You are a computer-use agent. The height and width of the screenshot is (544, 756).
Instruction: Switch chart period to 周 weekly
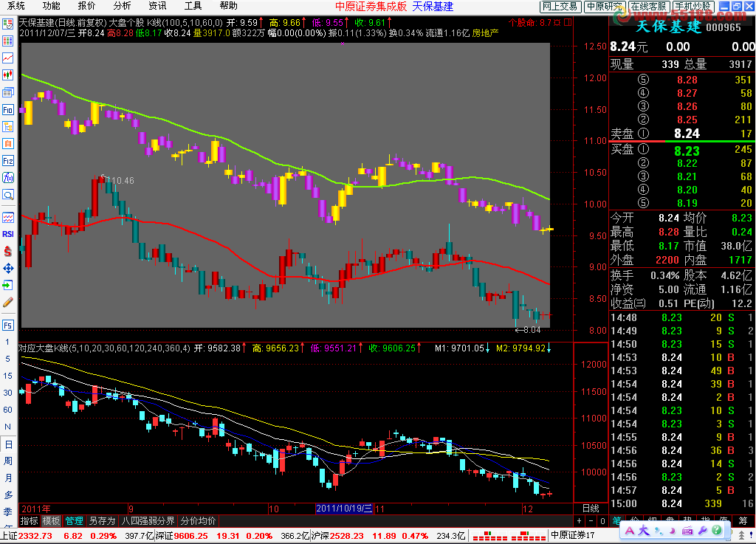click(x=7, y=461)
